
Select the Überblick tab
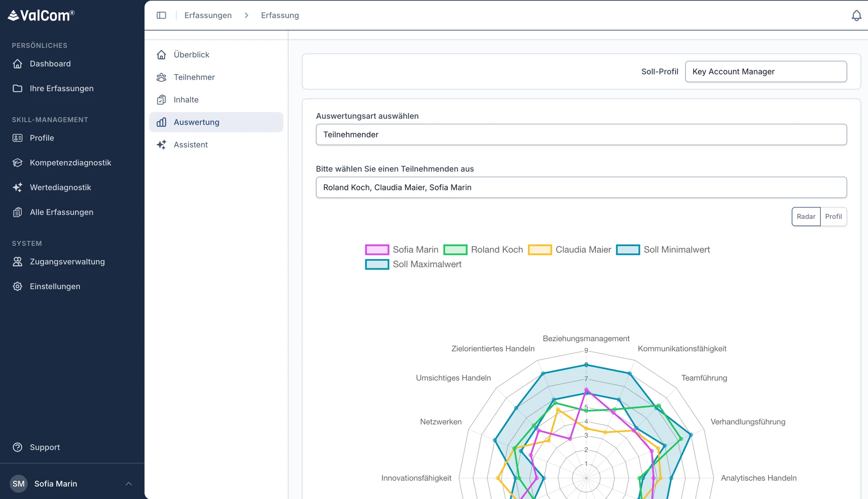point(216,55)
